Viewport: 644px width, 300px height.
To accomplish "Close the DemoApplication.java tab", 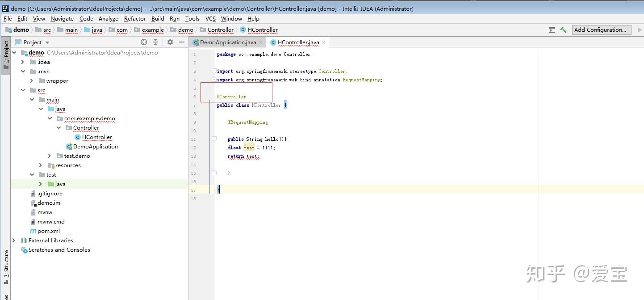I will (261, 42).
